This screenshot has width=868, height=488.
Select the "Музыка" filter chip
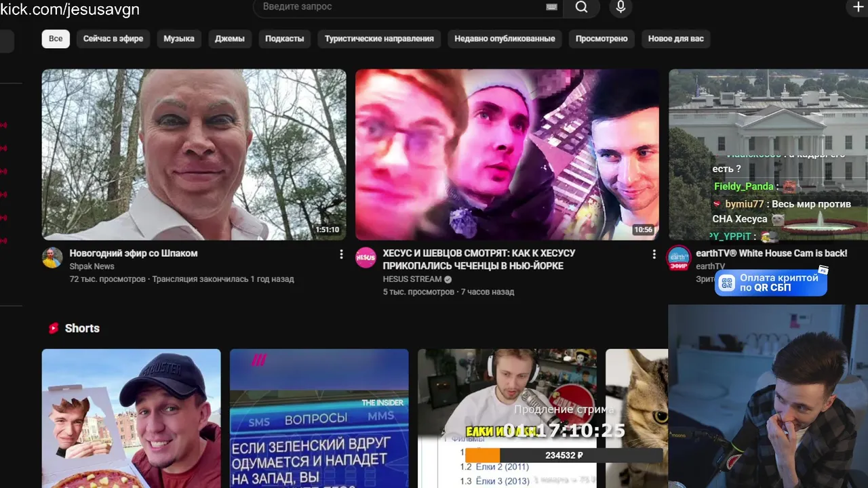[179, 39]
